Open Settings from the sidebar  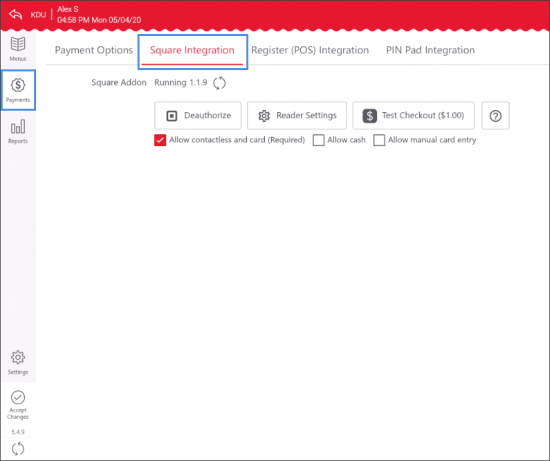18,363
